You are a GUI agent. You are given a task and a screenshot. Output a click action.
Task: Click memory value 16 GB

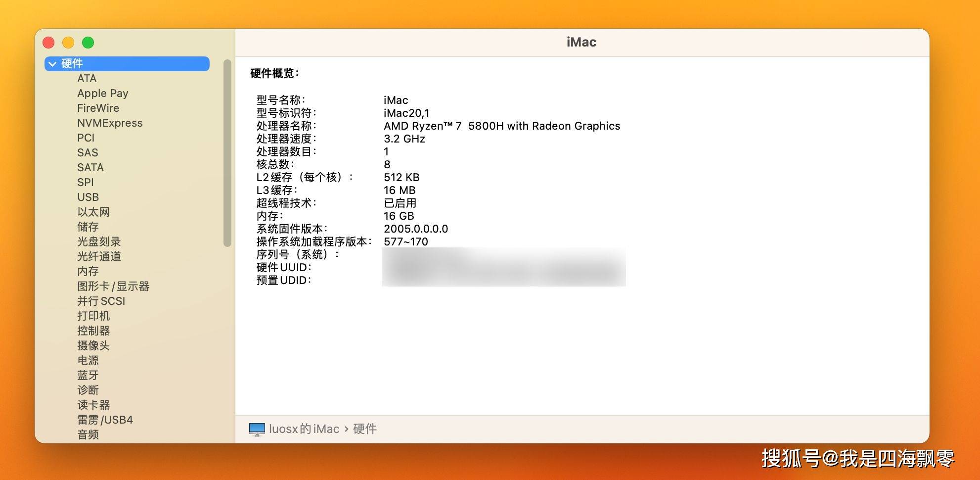click(399, 216)
